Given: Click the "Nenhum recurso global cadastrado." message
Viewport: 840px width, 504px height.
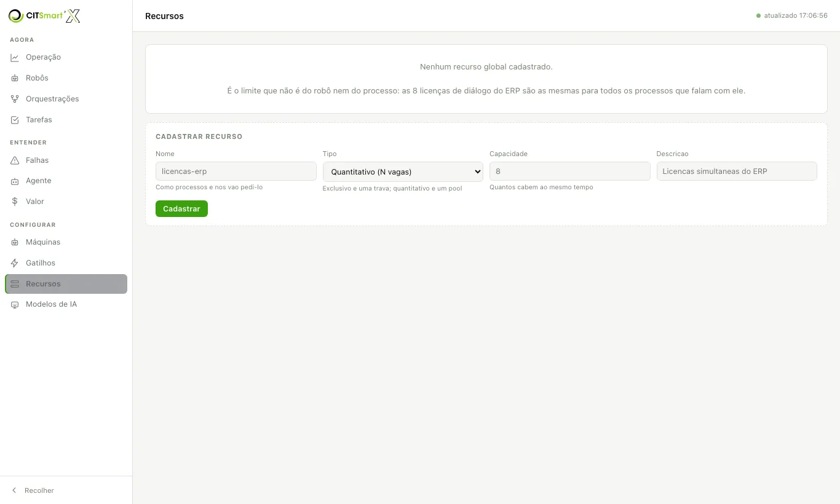Looking at the screenshot, I should pos(486,66).
